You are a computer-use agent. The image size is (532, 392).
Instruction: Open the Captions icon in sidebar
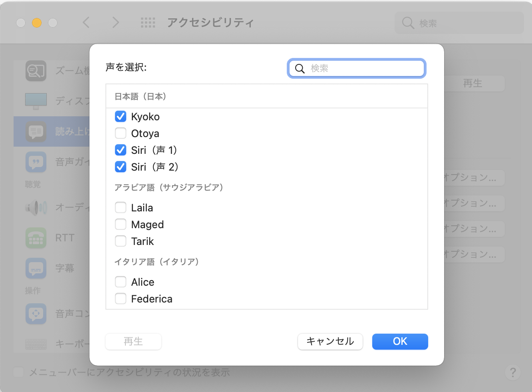click(x=36, y=268)
